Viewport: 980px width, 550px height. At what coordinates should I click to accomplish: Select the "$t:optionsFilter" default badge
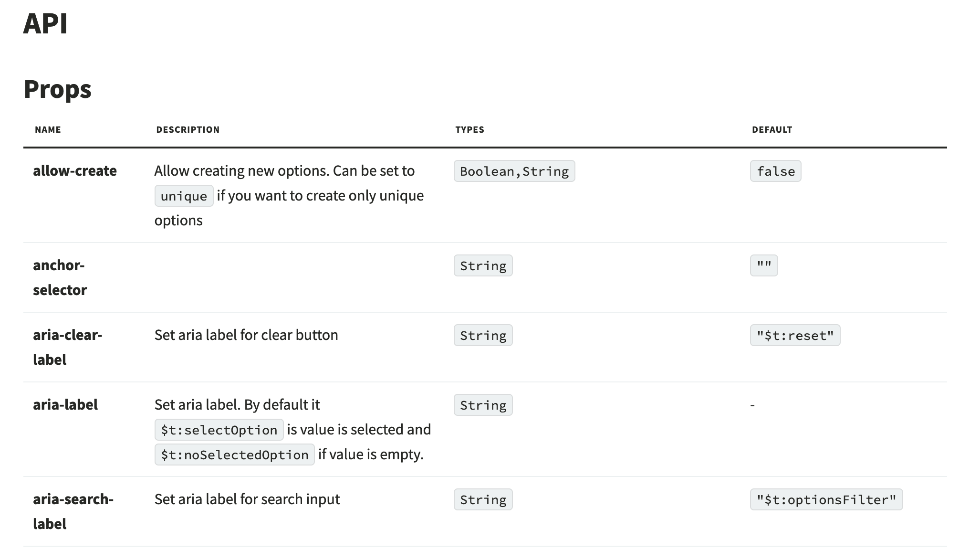pyautogui.click(x=826, y=500)
